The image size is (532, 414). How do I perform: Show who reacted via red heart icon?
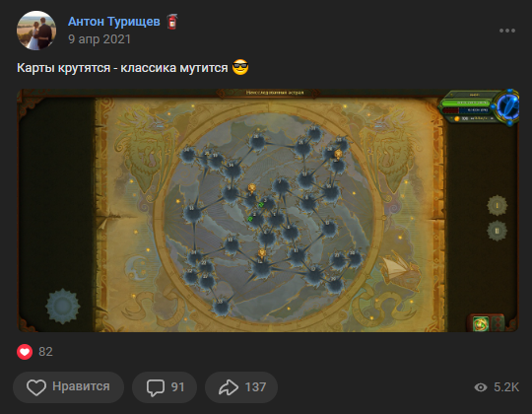click(25, 352)
